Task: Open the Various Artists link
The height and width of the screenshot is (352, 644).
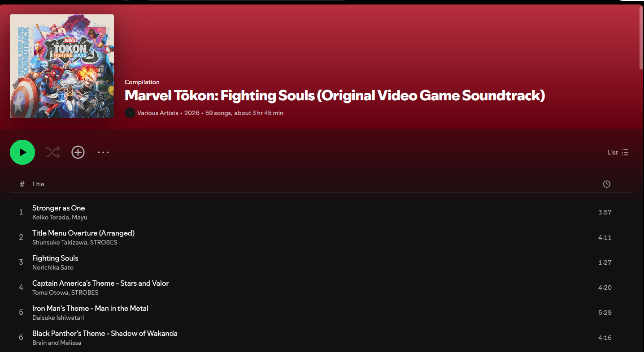Action: (158, 113)
